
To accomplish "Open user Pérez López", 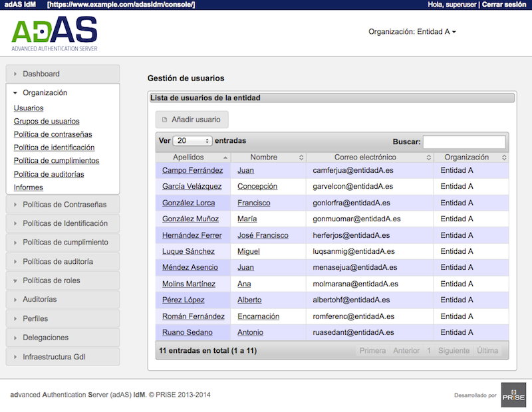I will click(x=184, y=300).
